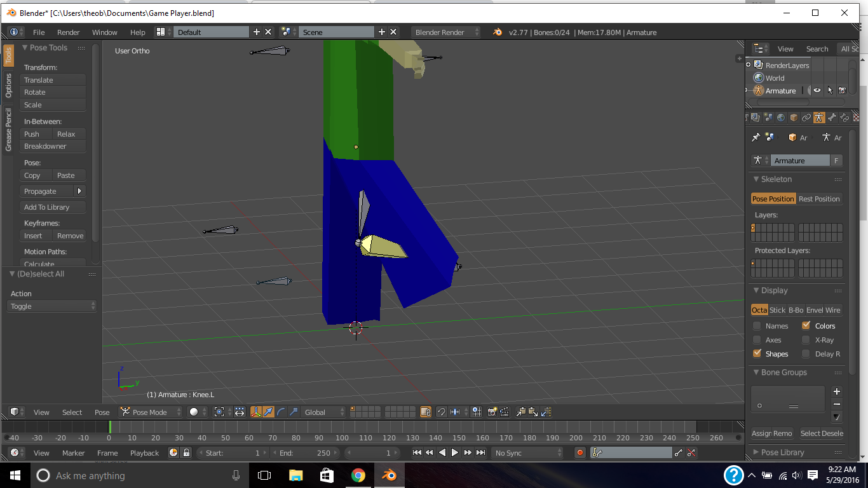Screen dimensions: 868x488
Task: Click the OpenGL render animation clapper icon
Action: [504, 412]
